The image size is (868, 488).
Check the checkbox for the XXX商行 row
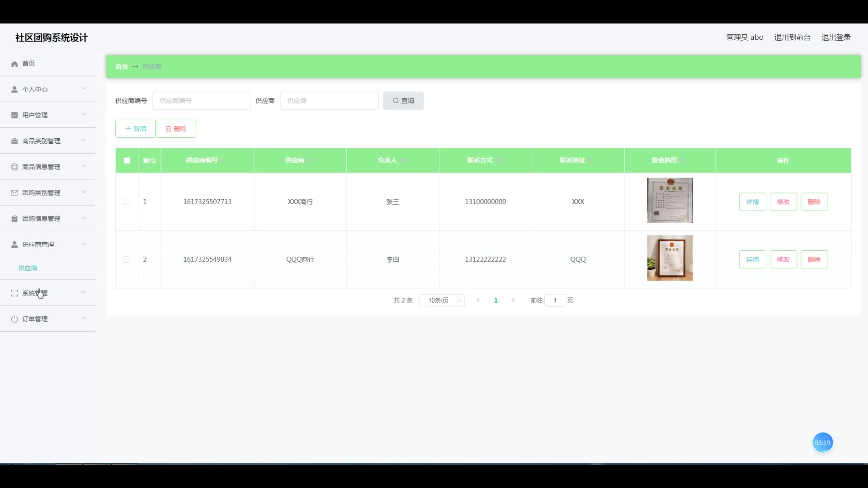pos(126,202)
